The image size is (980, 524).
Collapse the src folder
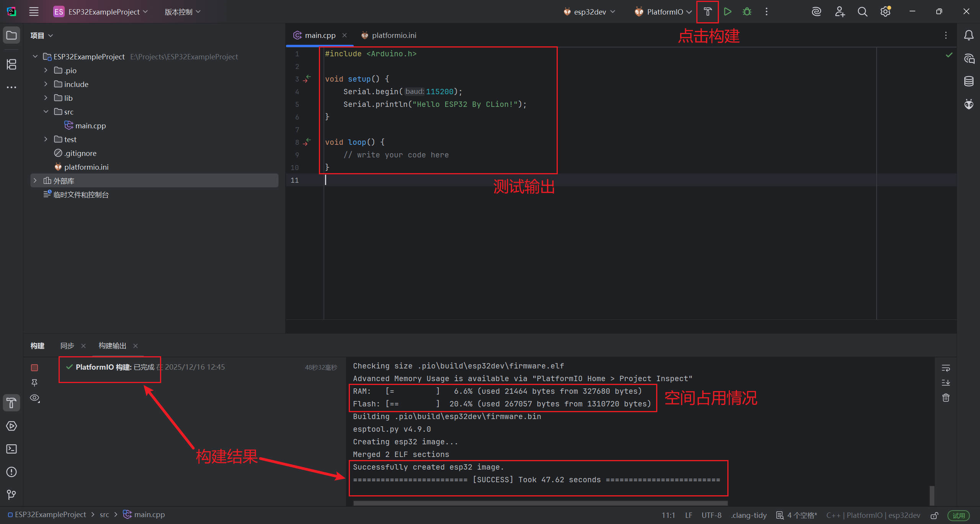click(46, 112)
